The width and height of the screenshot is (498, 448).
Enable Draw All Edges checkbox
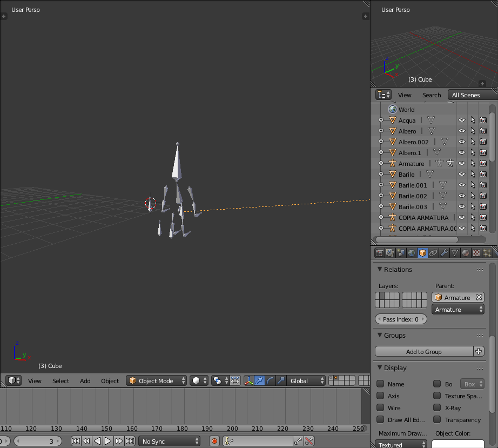(380, 420)
